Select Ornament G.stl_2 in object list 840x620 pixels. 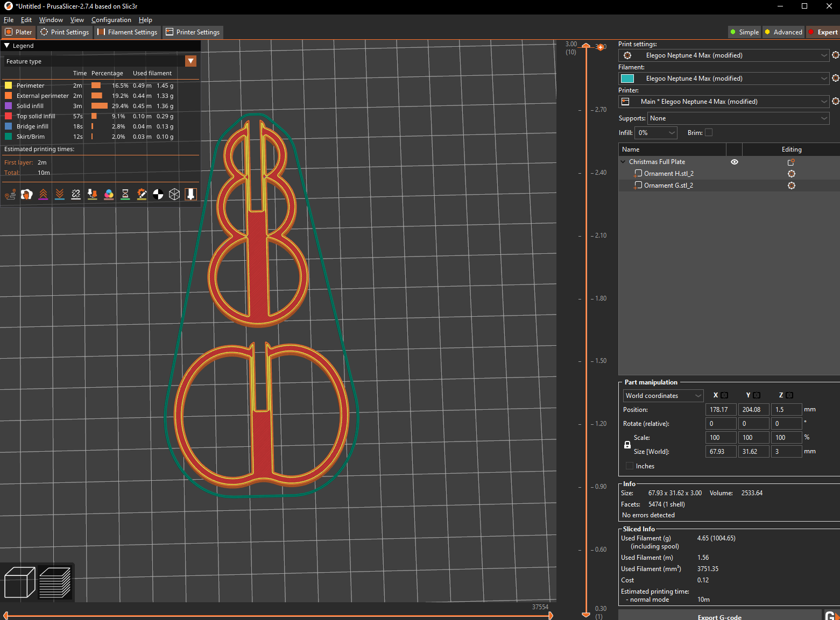pos(668,186)
